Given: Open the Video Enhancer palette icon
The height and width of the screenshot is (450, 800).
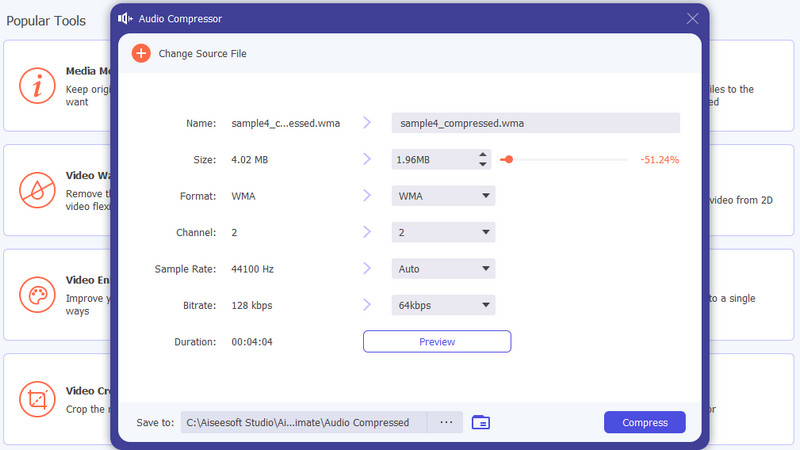Looking at the screenshot, I should [38, 295].
